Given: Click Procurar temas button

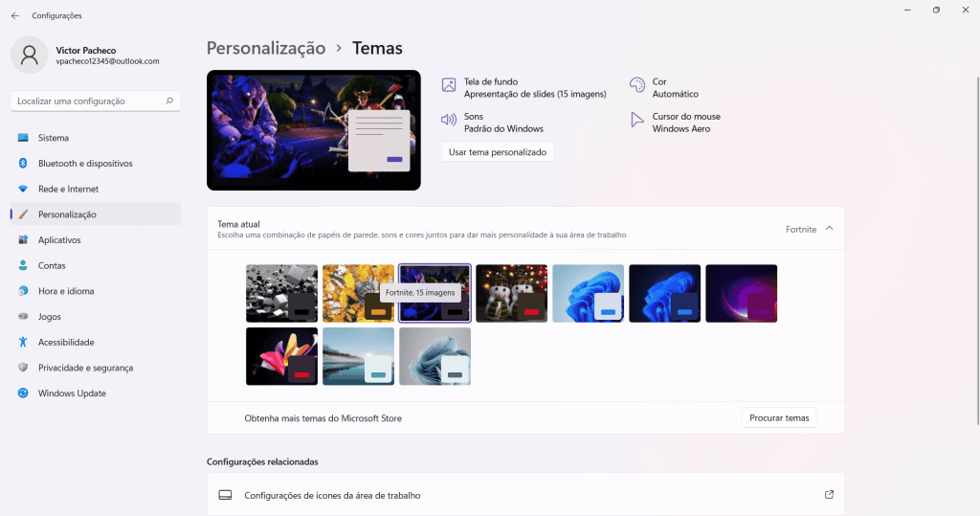Looking at the screenshot, I should click(x=779, y=417).
